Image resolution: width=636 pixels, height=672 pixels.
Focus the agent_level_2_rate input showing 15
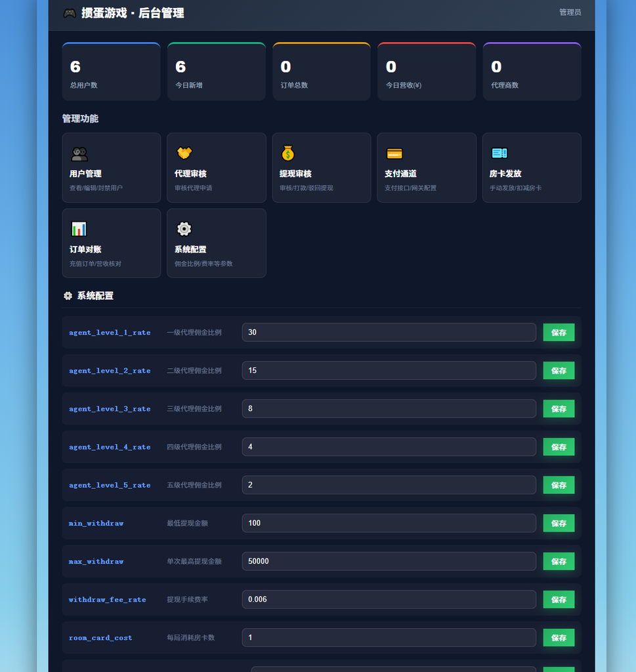389,371
